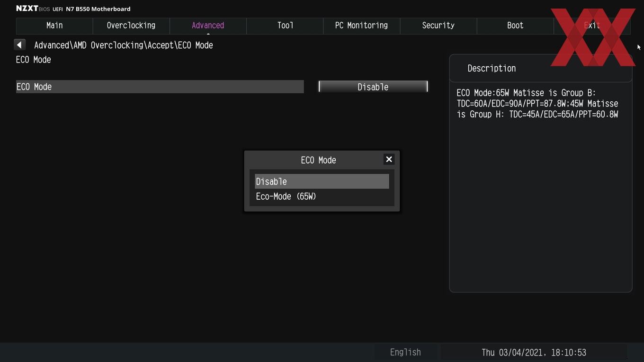This screenshot has width=644, height=362.
Task: Switch to the Tool tab
Action: click(285, 26)
